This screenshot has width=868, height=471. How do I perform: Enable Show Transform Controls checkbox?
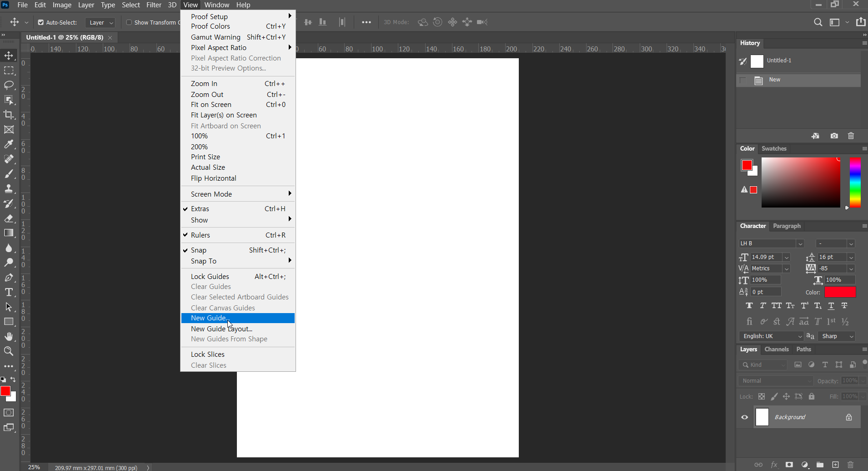[129, 22]
